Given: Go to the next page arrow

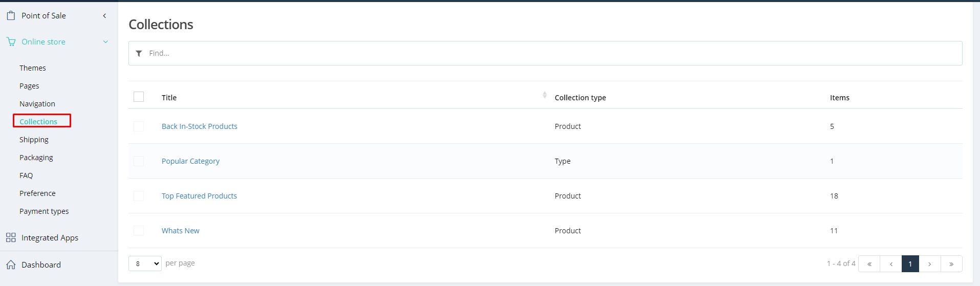Looking at the screenshot, I should (x=929, y=264).
